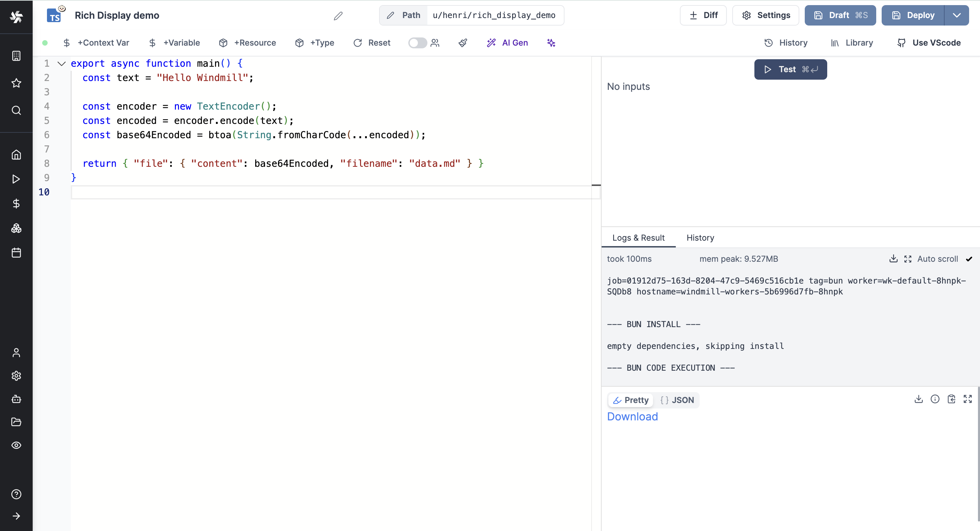Collapse the main function code block
This screenshot has width=980, height=531.
coord(61,63)
